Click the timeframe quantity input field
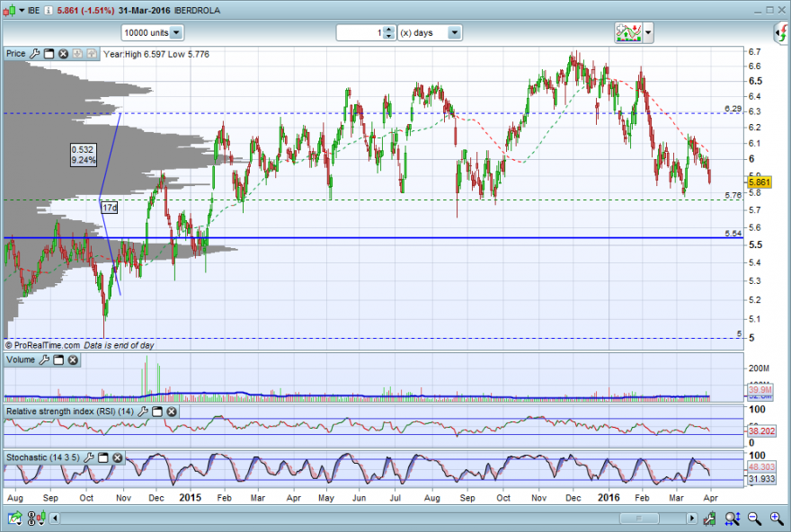Viewport: 791px width, 532px height. click(360, 32)
